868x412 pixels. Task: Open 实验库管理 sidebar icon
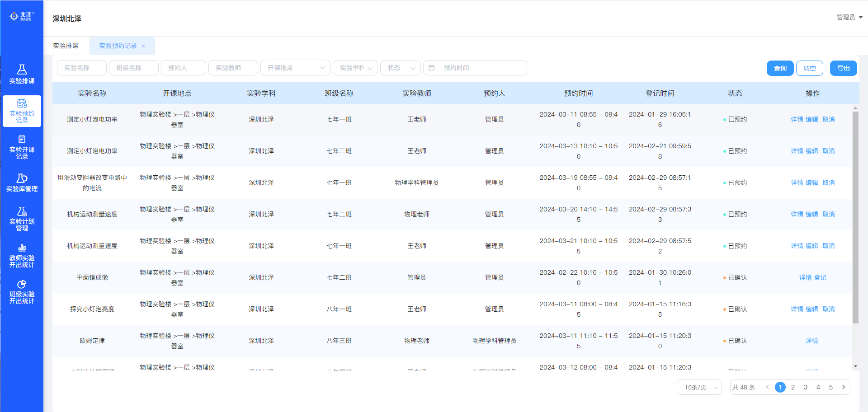point(22,178)
